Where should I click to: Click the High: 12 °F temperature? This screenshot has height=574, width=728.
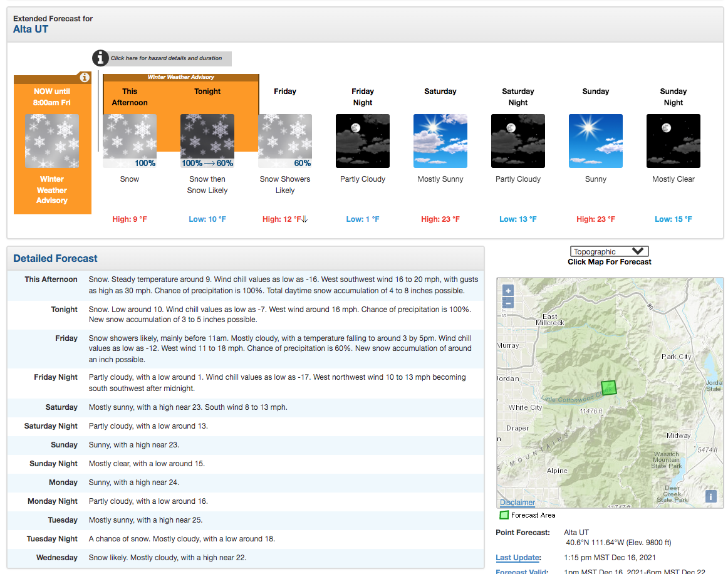pyautogui.click(x=282, y=219)
